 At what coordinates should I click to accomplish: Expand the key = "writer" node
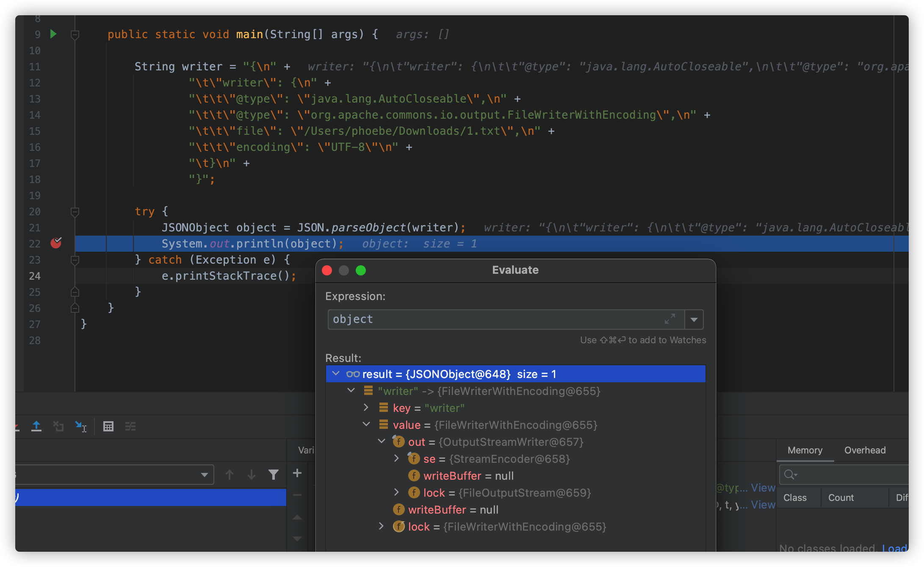pyautogui.click(x=366, y=408)
